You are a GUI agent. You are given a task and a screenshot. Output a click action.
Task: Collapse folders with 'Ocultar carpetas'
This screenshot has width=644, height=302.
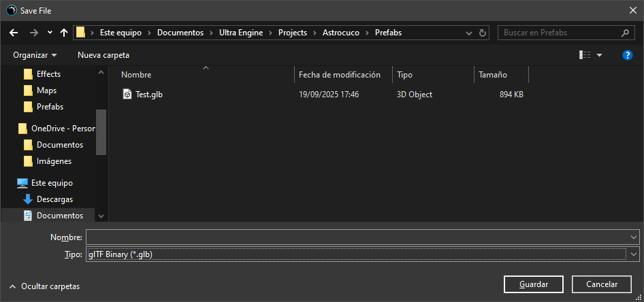(45, 286)
